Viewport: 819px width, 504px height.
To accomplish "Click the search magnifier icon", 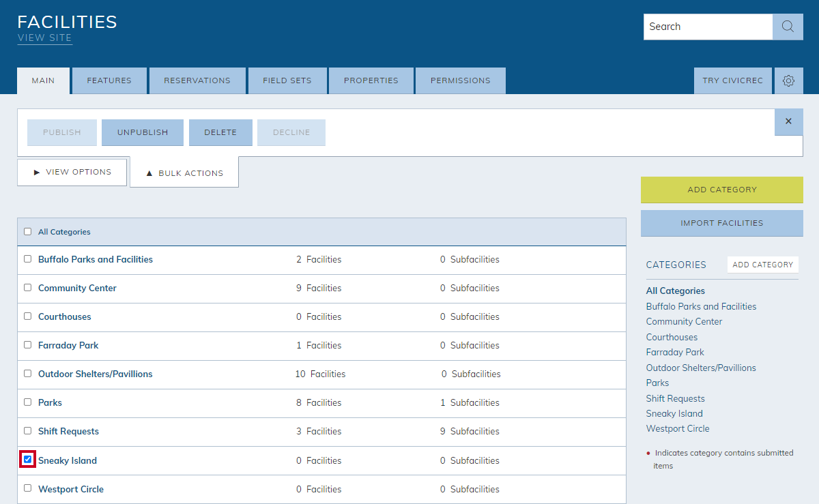I will [788, 27].
